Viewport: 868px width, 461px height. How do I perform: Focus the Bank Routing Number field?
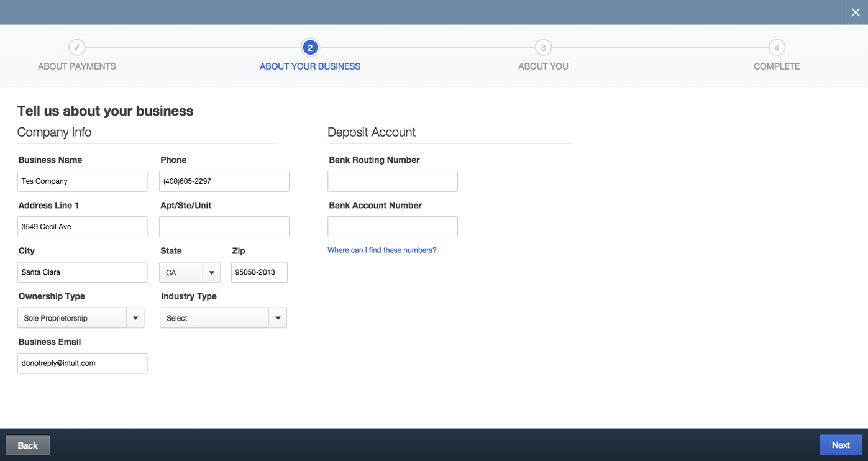click(x=393, y=181)
